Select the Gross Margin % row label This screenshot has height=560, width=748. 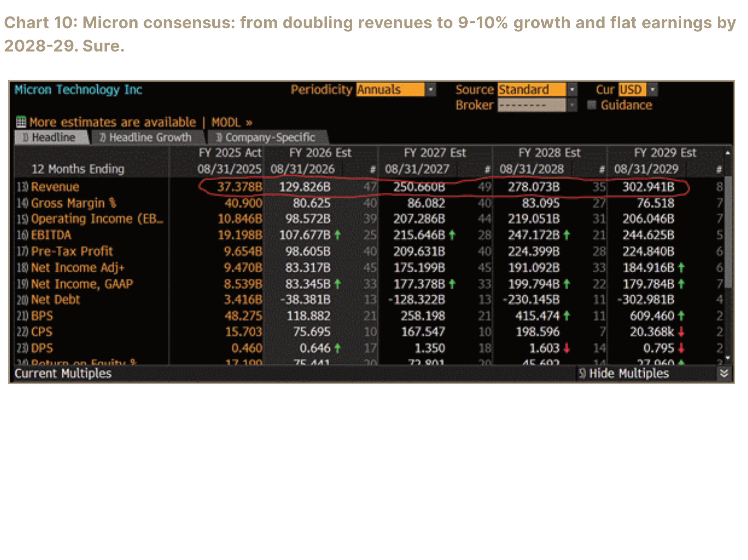[x=74, y=203]
